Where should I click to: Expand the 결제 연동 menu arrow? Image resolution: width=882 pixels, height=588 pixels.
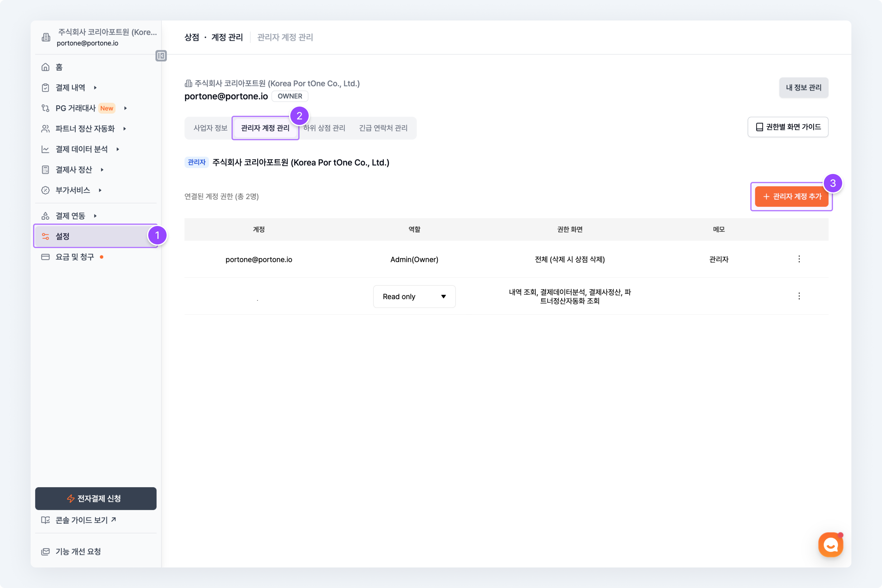pos(95,216)
